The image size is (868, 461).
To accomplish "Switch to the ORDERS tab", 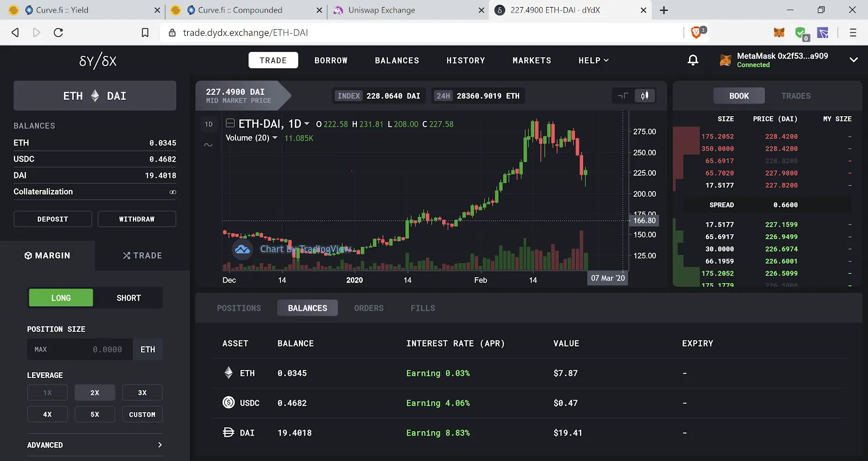I will (369, 308).
